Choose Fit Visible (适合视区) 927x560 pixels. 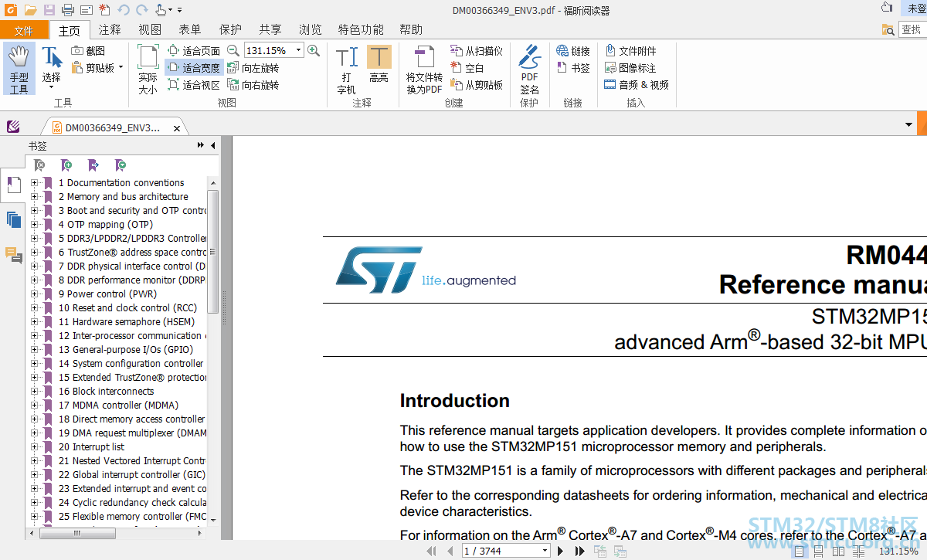pos(194,85)
